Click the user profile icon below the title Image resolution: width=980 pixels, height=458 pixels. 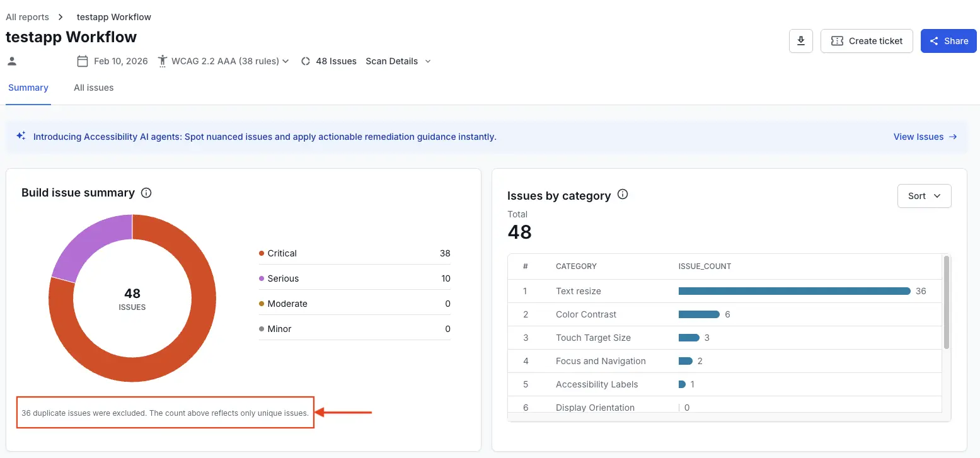[x=11, y=60]
